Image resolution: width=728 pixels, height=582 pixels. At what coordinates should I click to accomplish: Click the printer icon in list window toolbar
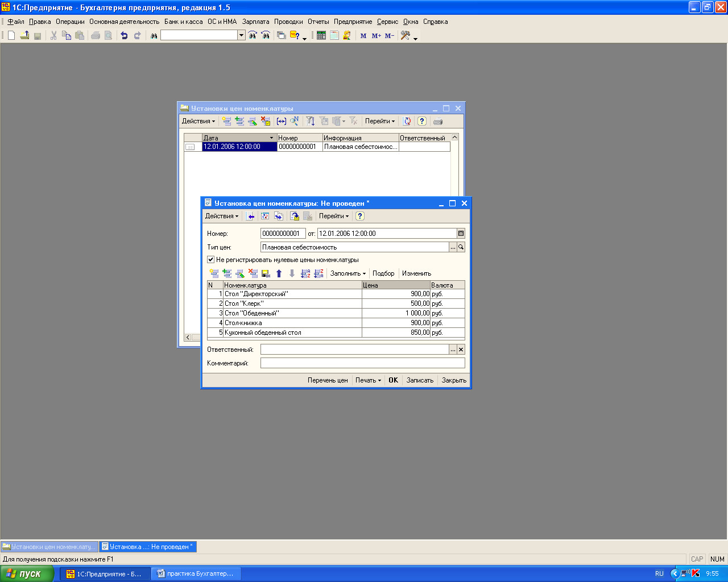click(x=437, y=121)
